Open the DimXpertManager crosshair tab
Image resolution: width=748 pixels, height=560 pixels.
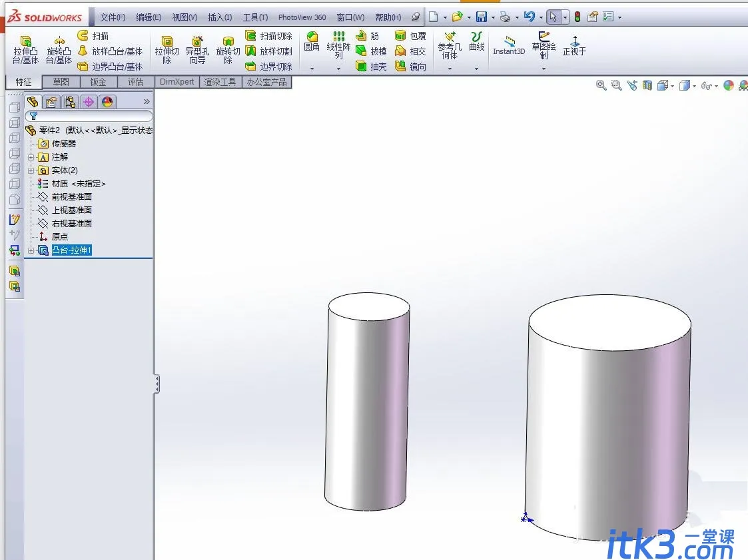(x=88, y=102)
